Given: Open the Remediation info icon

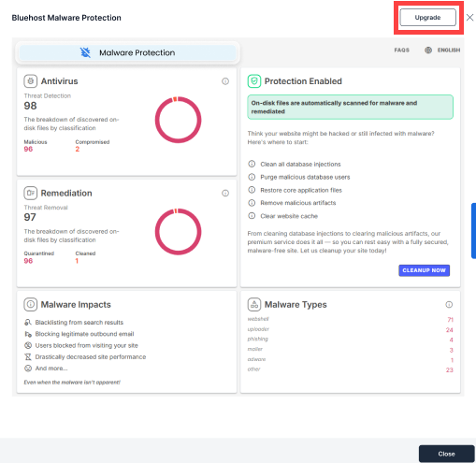Looking at the screenshot, I should pyautogui.click(x=225, y=194).
